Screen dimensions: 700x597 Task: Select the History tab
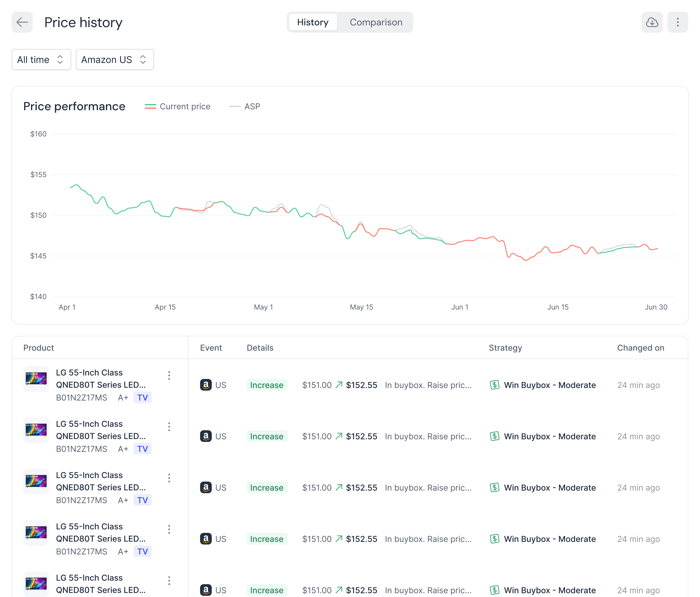pos(312,22)
